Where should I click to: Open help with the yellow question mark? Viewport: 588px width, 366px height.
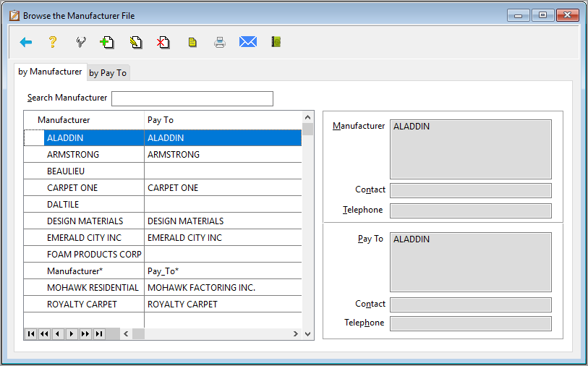[x=53, y=42]
